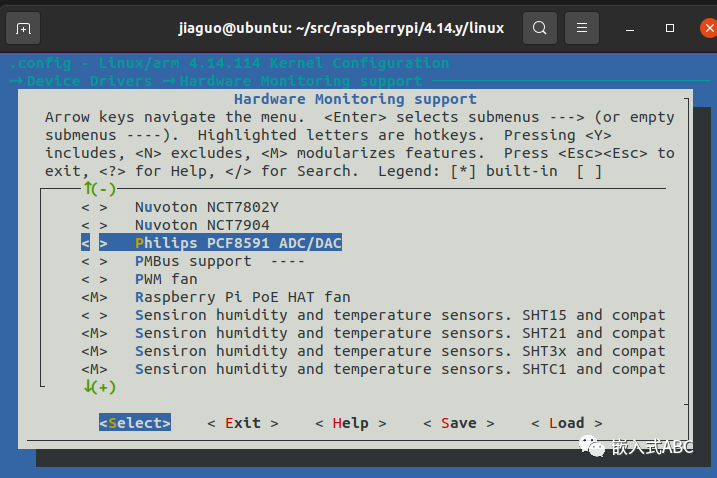
Task: Minimize the terminal window
Action: (x=630, y=29)
